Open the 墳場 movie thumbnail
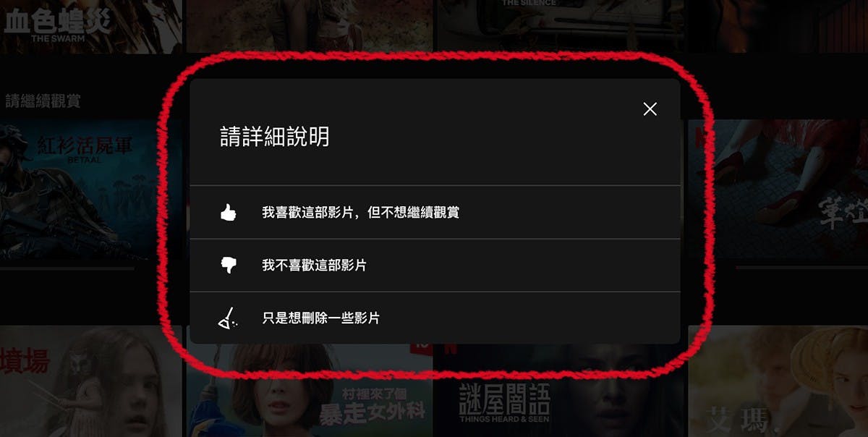 pos(90,381)
